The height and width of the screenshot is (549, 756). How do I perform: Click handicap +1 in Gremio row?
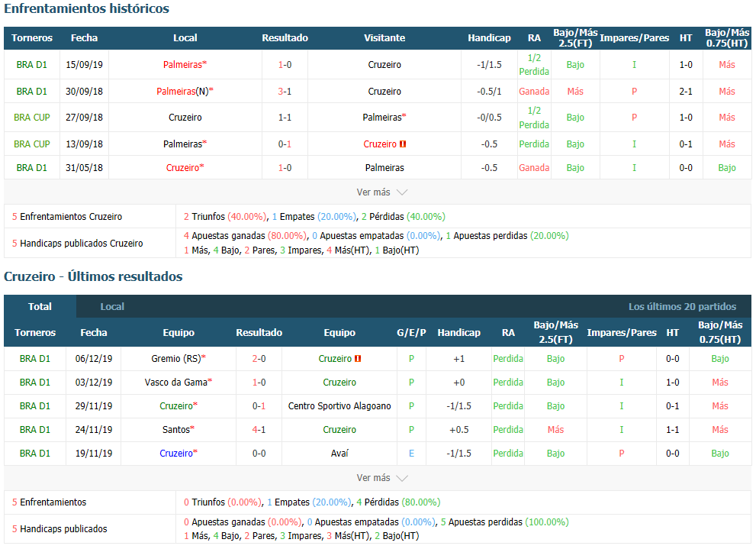459,358
